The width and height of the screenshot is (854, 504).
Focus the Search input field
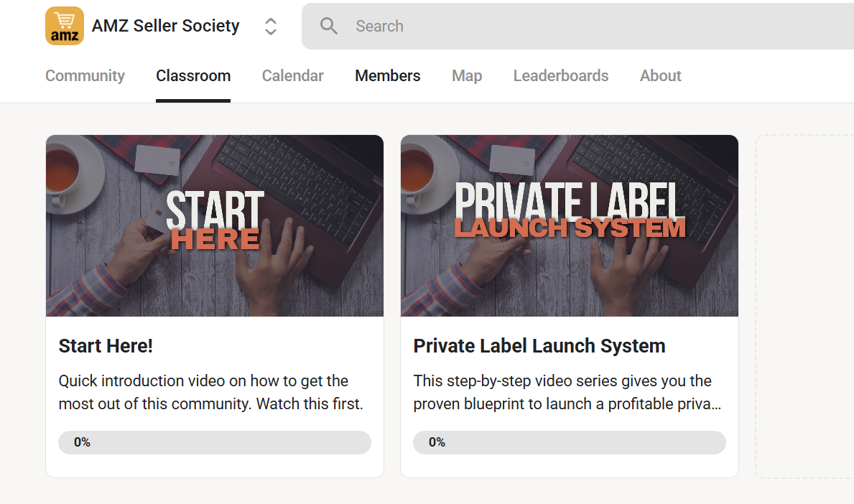pyautogui.click(x=578, y=26)
